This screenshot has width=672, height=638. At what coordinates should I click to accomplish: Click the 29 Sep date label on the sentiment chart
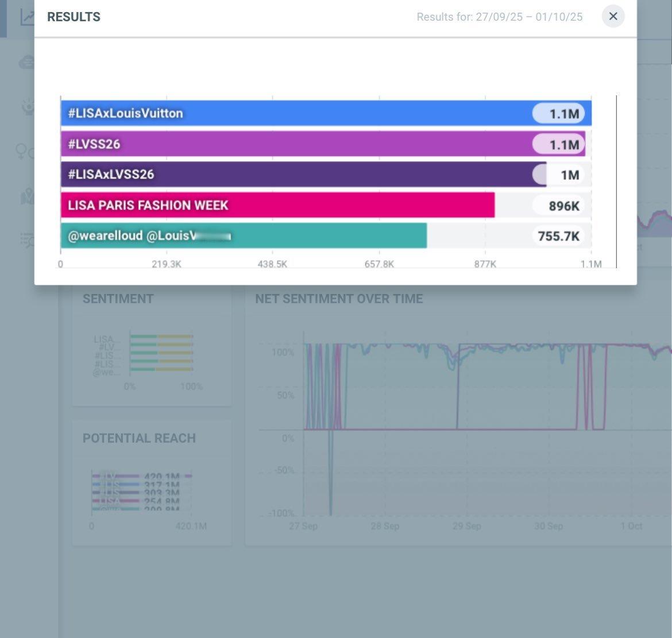click(467, 526)
